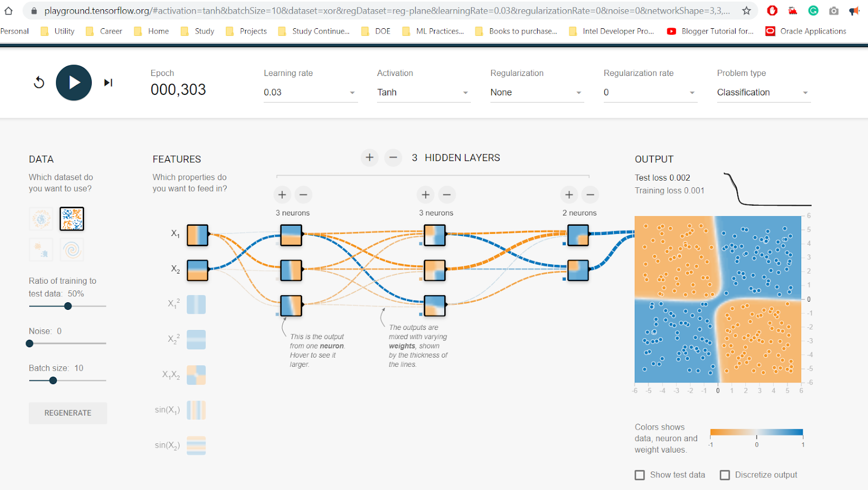Open the Problem type dropdown
The width and height of the screenshot is (868, 490).
762,92
